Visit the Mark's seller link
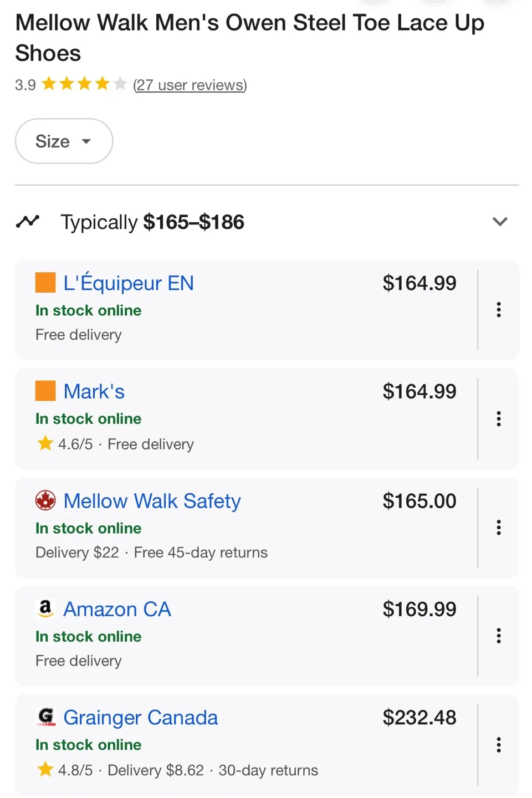The height and width of the screenshot is (798, 532). (94, 391)
